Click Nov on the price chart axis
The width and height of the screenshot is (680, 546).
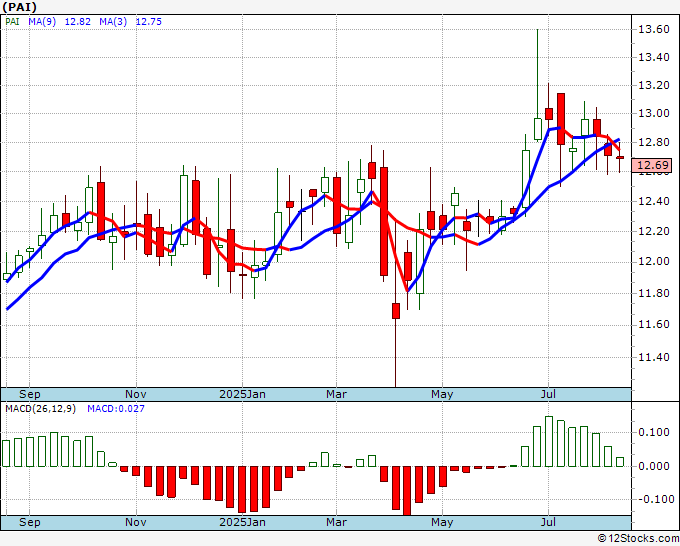click(135, 394)
